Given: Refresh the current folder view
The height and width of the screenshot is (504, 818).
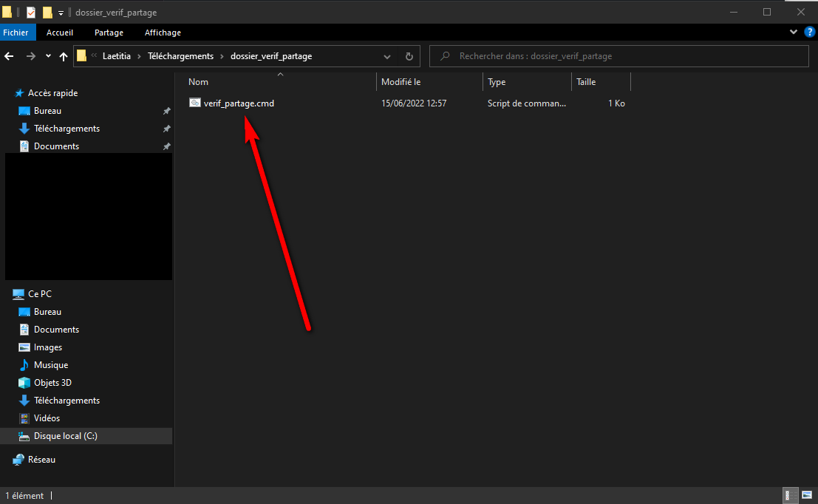Looking at the screenshot, I should tap(409, 56).
